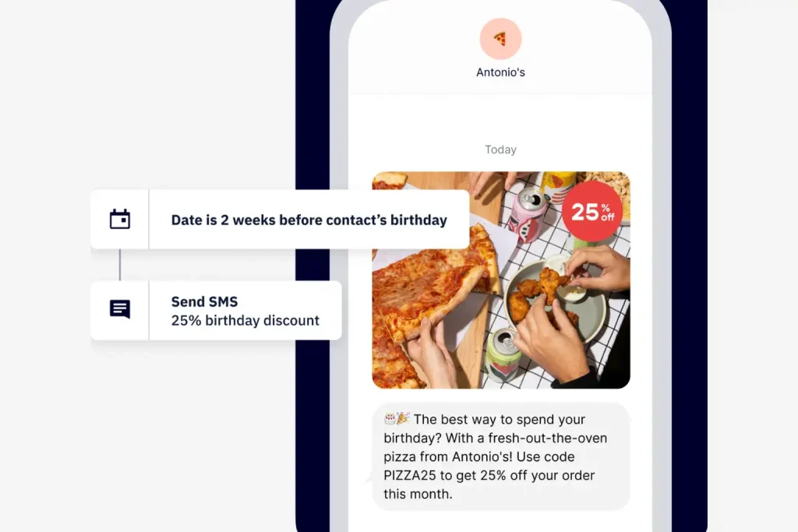Click the red 25% off badge
The height and width of the screenshot is (532, 798).
[x=592, y=211]
